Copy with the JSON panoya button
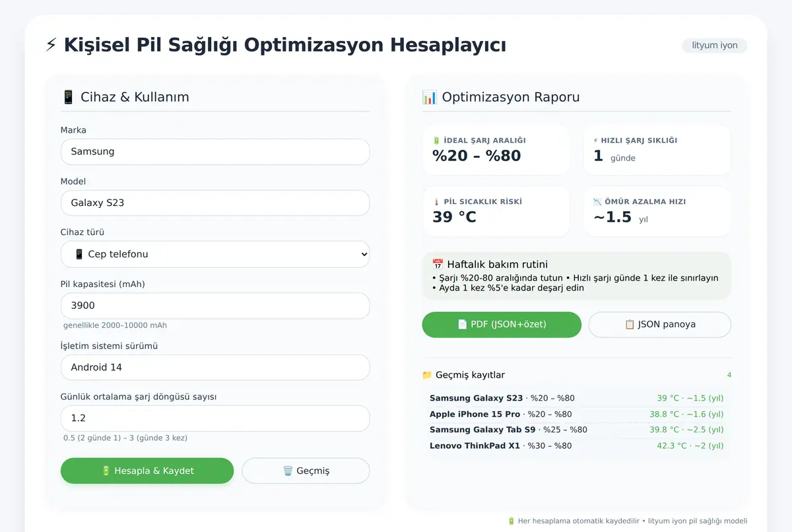The image size is (792, 532). [x=660, y=324]
